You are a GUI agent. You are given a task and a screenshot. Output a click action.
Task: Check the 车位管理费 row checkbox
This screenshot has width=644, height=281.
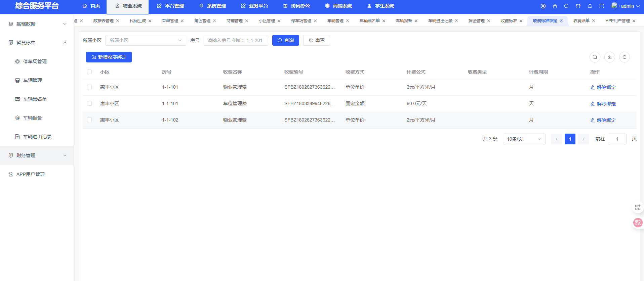(x=89, y=103)
